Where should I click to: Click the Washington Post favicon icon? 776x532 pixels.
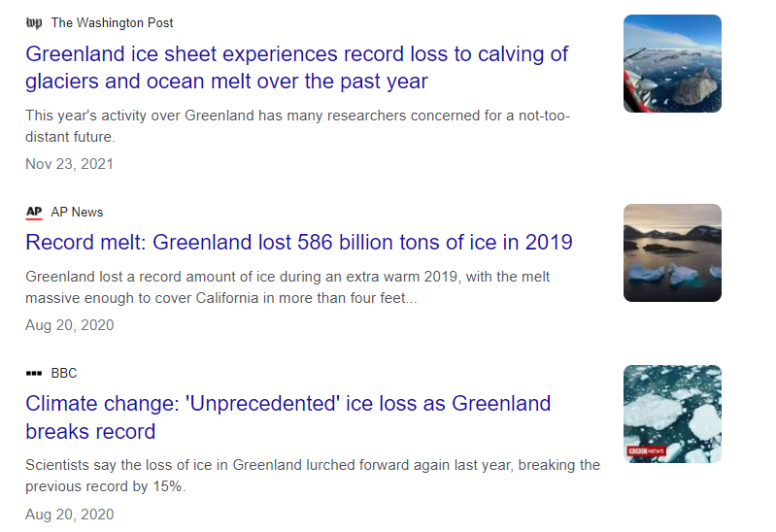point(34,22)
